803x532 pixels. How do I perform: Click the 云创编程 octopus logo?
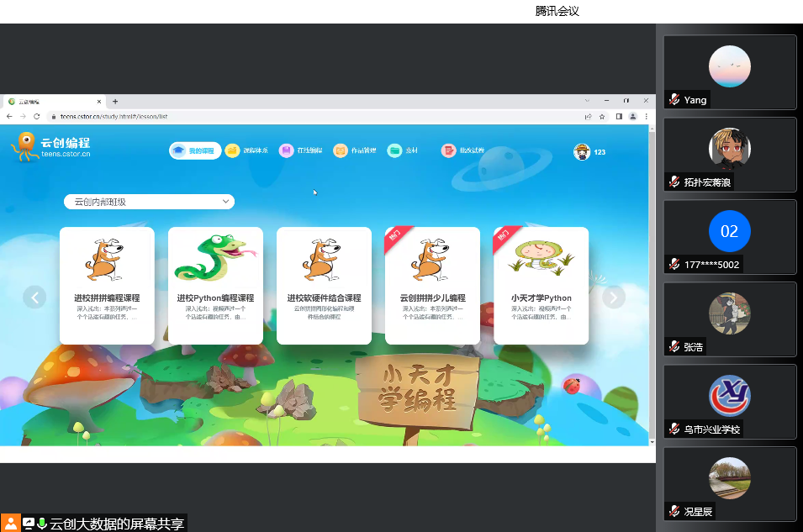point(24,146)
